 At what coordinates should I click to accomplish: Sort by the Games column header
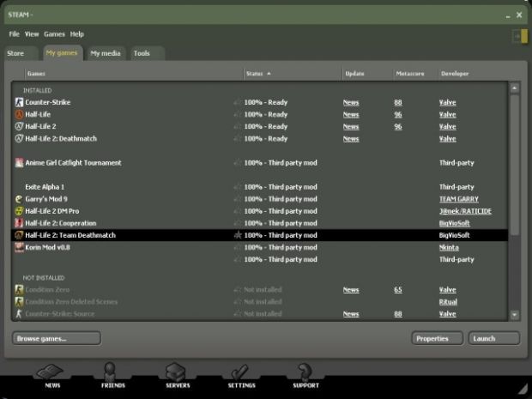tap(135, 73)
